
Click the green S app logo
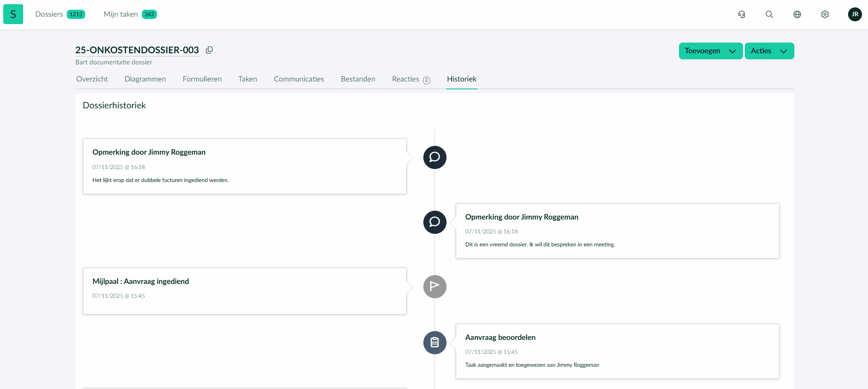(x=13, y=14)
